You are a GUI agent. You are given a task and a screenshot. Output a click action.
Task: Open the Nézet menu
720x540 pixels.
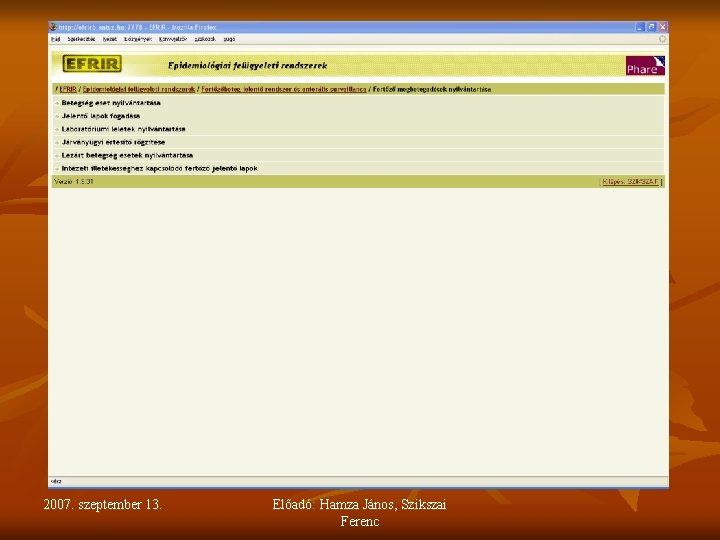[x=110, y=39]
